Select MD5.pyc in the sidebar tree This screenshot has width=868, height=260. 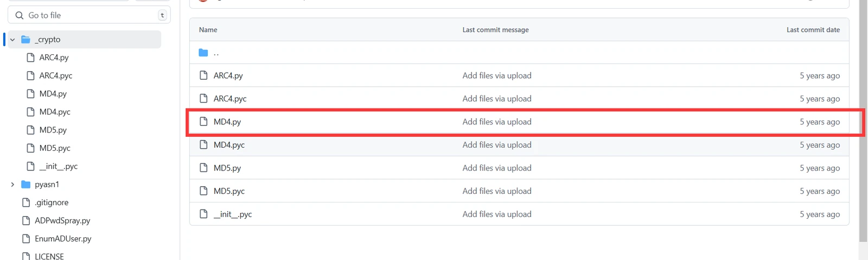pos(55,148)
